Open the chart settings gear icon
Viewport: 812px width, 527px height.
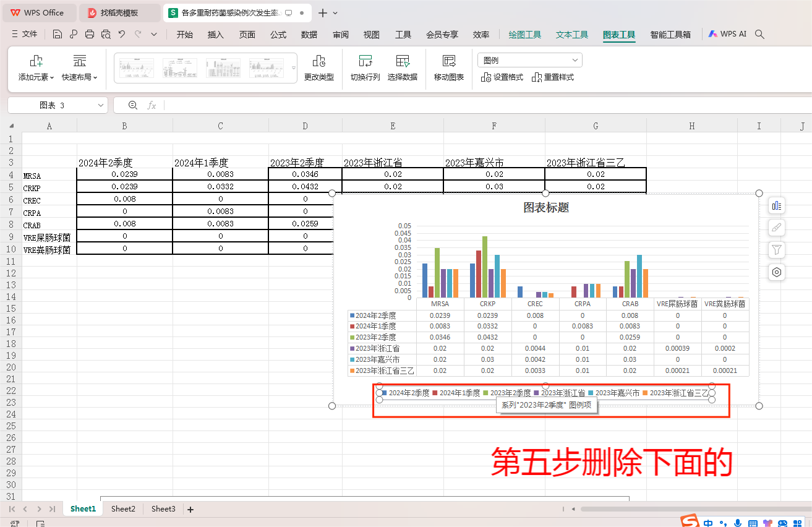(777, 272)
